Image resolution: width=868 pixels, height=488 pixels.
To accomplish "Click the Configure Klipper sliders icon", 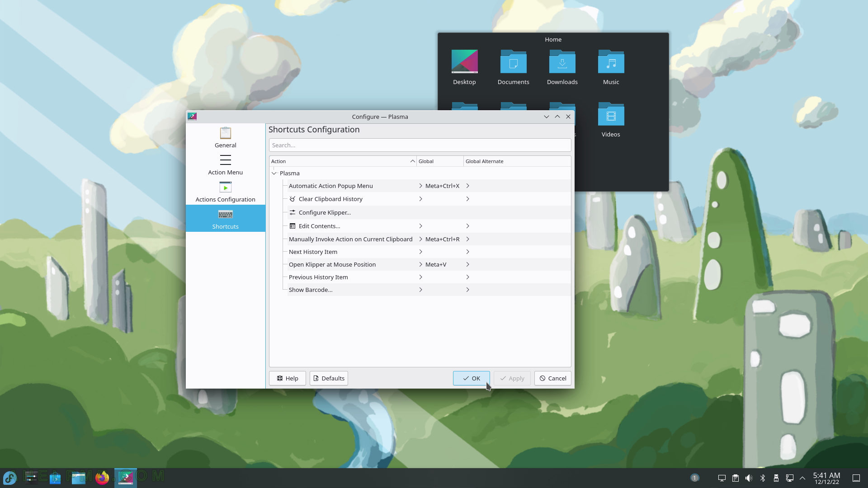I will pyautogui.click(x=292, y=212).
